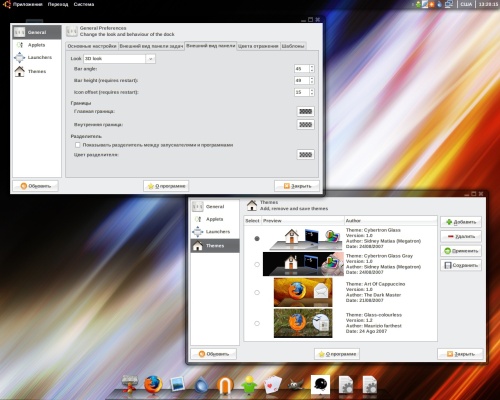Screen dimensions: 500x400
Task: Increase the Bar angle spinner value
Action: (x=312, y=67)
